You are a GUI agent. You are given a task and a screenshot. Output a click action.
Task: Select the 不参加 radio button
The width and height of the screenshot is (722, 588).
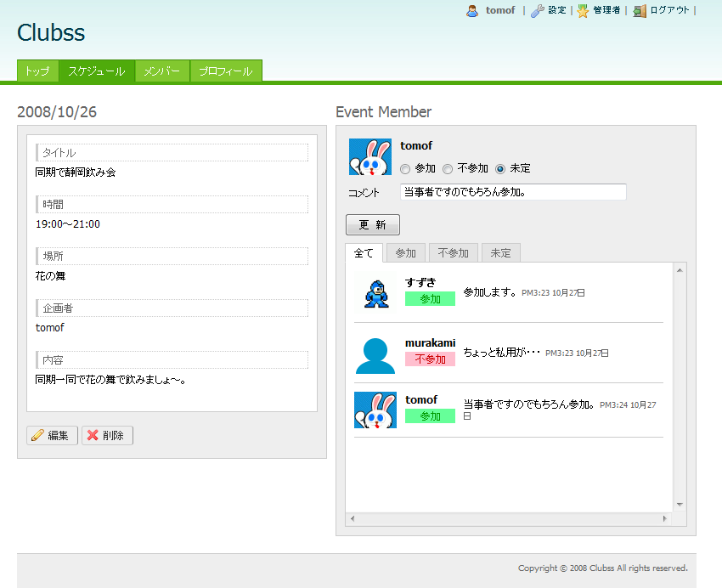448,169
